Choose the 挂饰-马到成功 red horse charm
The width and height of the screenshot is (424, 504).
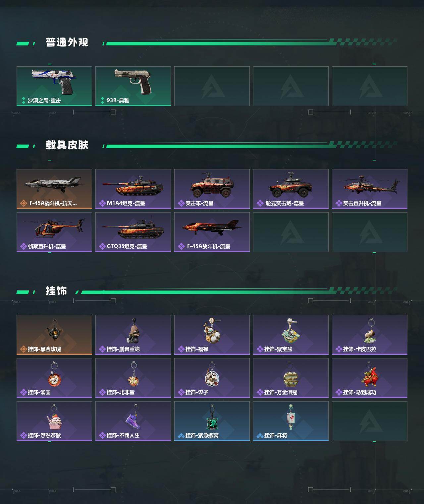pyautogui.click(x=370, y=378)
